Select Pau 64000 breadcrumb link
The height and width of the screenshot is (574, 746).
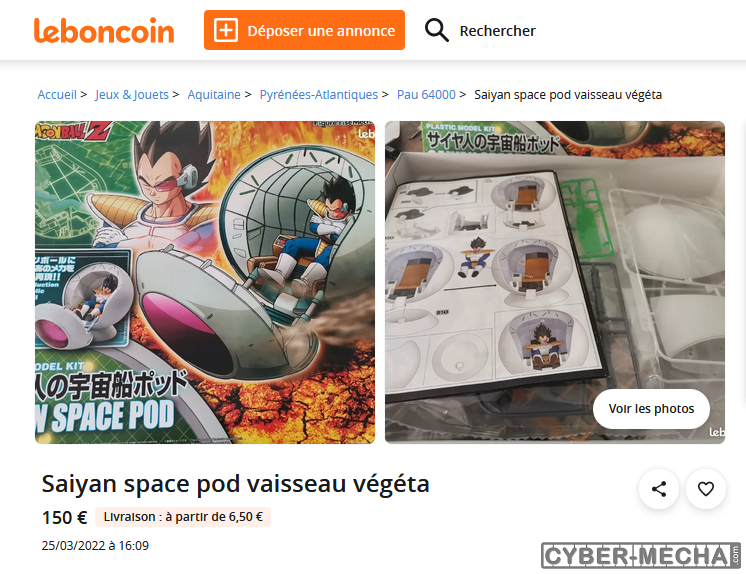click(426, 95)
